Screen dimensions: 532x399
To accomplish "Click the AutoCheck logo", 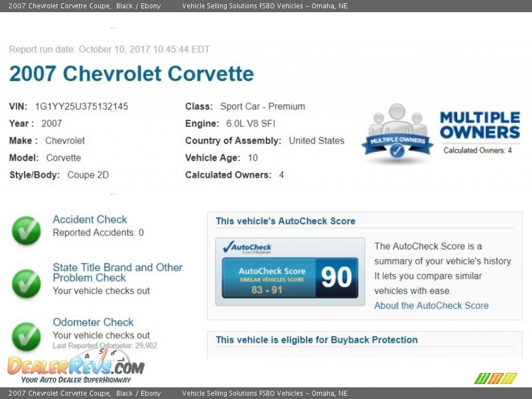I will coord(247,247).
